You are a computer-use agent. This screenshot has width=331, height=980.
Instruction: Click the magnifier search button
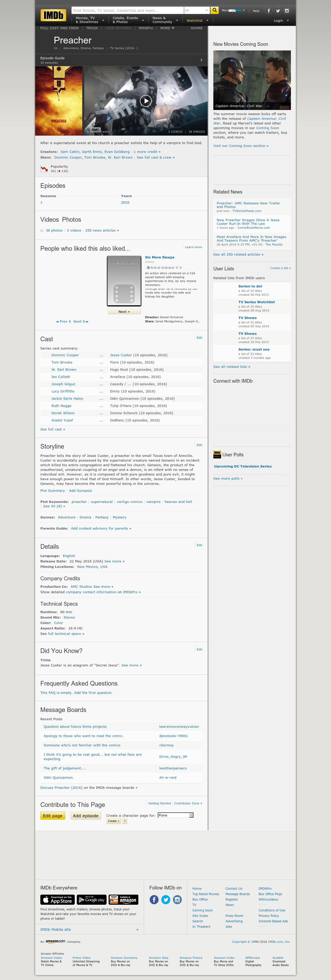click(215, 10)
